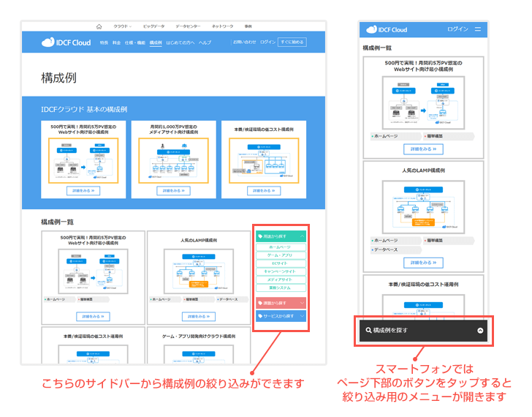Viewport: 532px width, 417px height.
Task: Open the hamburger menu on mobile view
Action: point(478,29)
